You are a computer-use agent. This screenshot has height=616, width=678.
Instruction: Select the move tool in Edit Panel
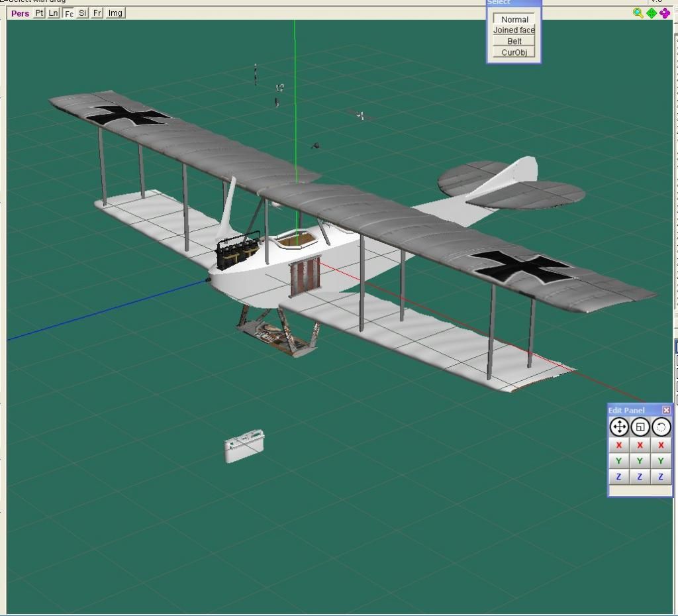point(619,427)
